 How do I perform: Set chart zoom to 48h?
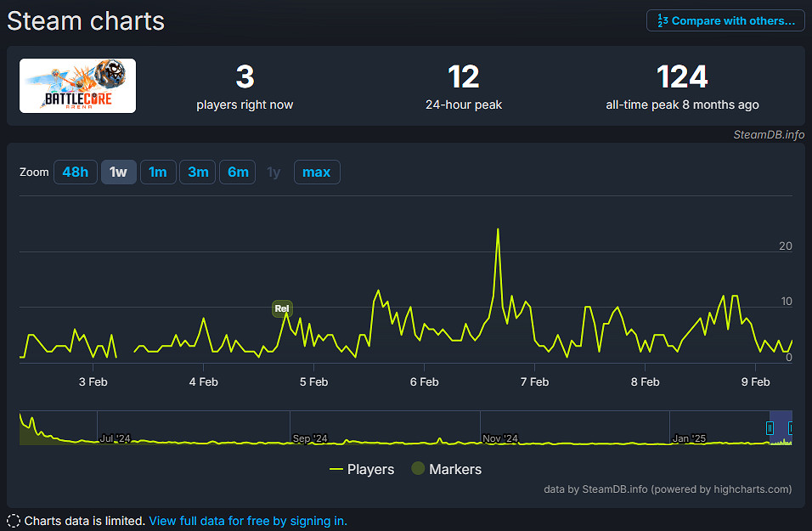point(75,172)
